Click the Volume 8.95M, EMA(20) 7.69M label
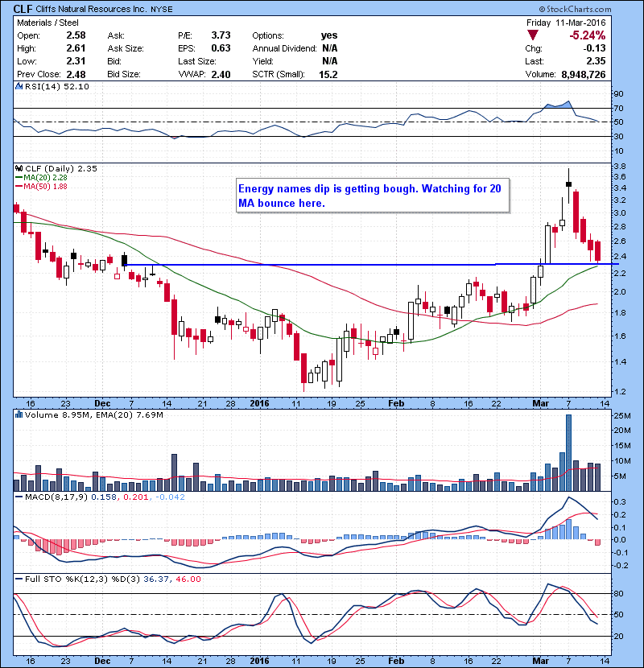The height and width of the screenshot is (668, 644). click(93, 415)
